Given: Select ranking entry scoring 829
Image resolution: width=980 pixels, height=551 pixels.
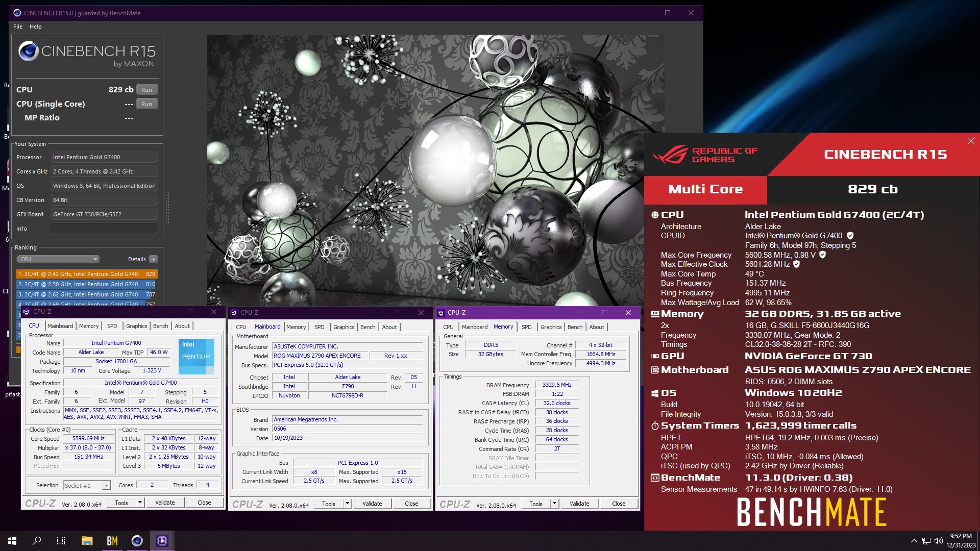Looking at the screenshot, I should point(86,274).
